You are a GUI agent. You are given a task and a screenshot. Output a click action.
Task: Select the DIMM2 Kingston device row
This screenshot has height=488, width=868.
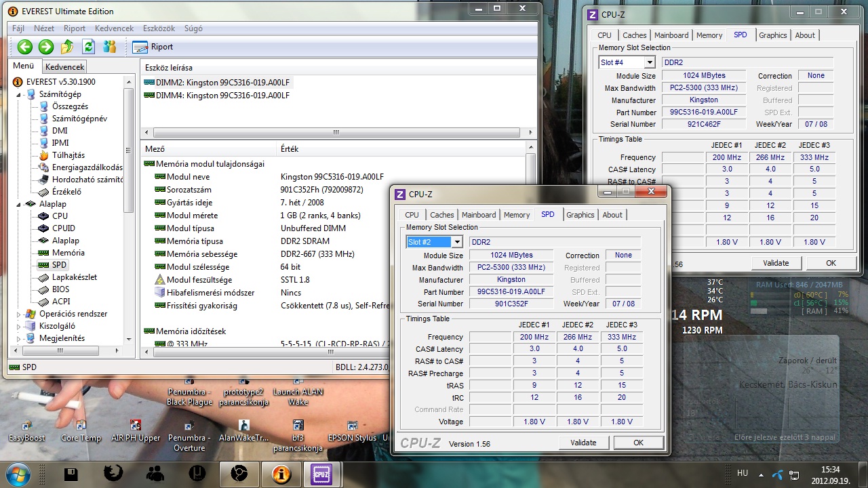click(x=217, y=83)
